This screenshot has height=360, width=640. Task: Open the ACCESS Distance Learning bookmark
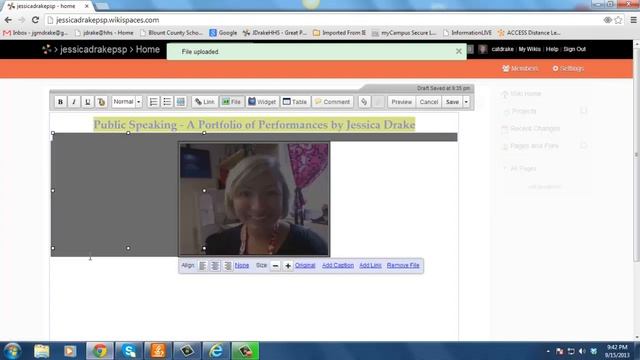coord(529,33)
